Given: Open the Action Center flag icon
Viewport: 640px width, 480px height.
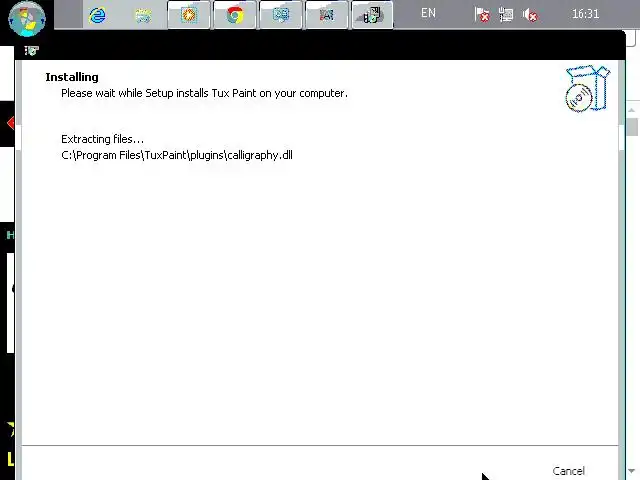Looking at the screenshot, I should pos(482,15).
